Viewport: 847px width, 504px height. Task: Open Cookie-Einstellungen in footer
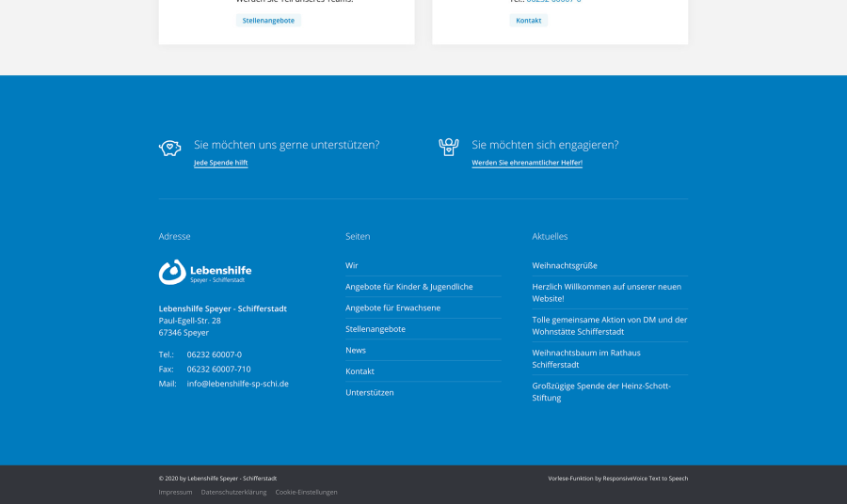click(306, 492)
